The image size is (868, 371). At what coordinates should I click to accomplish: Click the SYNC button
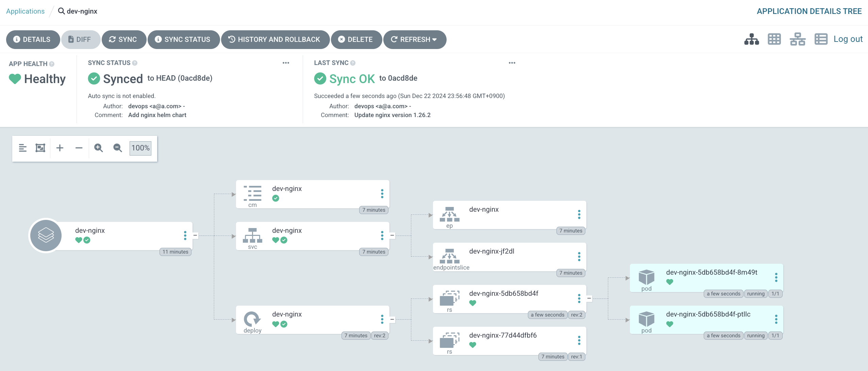[123, 40]
